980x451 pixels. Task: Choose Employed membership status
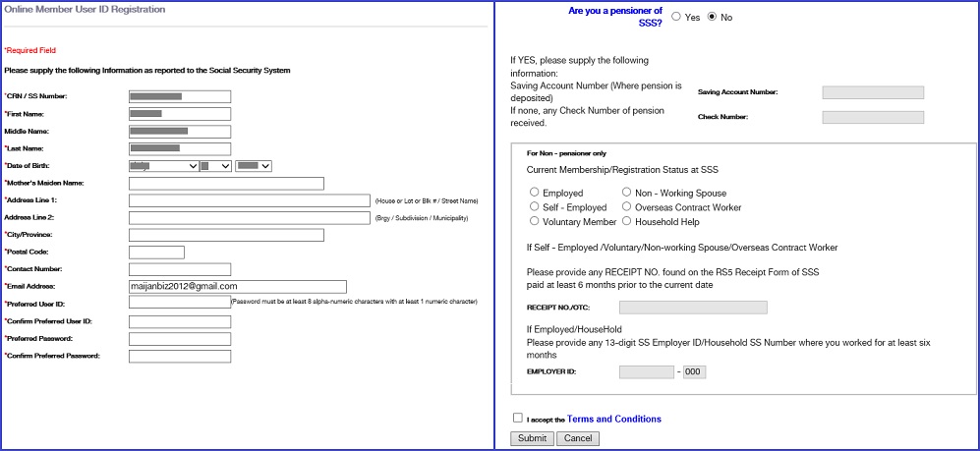[x=535, y=193]
